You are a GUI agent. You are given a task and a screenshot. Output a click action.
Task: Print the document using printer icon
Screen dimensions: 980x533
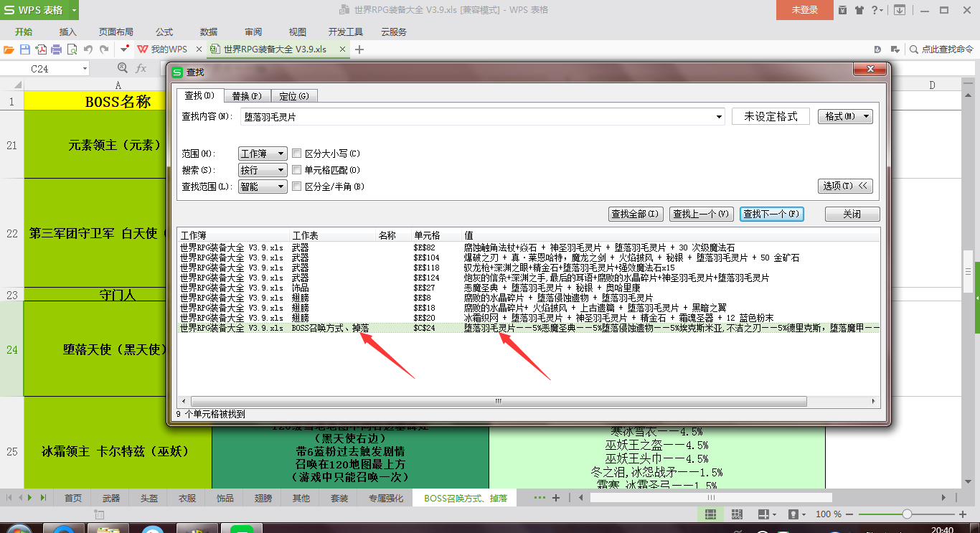(x=56, y=49)
